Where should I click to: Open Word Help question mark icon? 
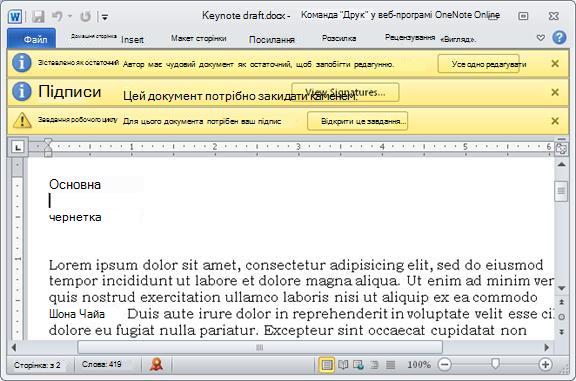pos(559,37)
